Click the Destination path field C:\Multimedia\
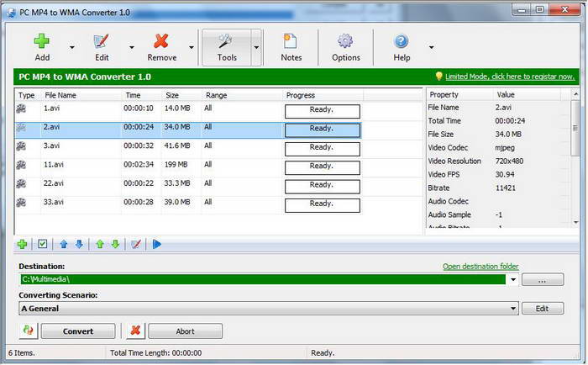This screenshot has width=588, height=365. click(262, 279)
